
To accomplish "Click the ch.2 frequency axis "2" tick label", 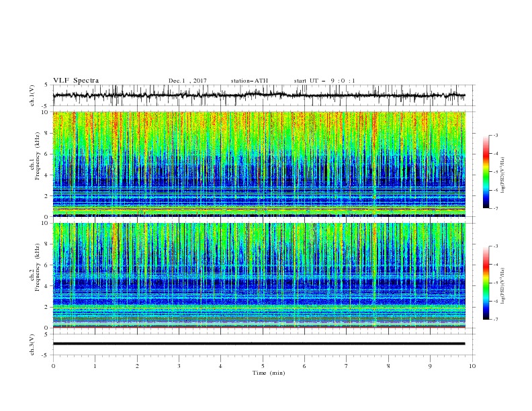I will click(48, 307).
